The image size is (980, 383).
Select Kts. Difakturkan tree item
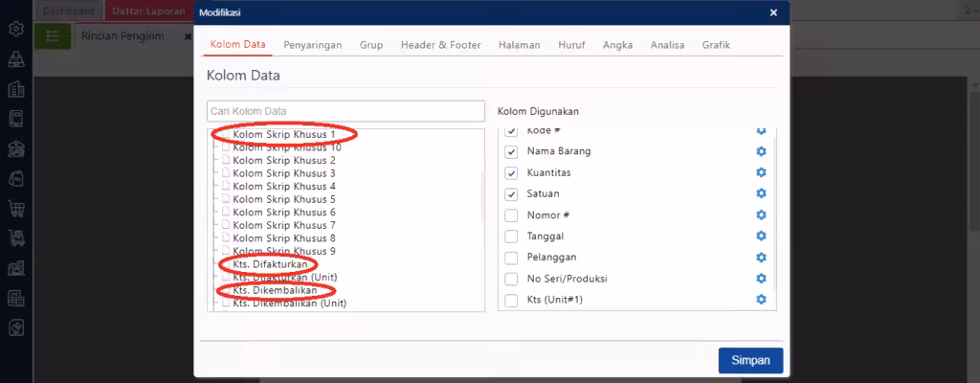[x=270, y=264]
